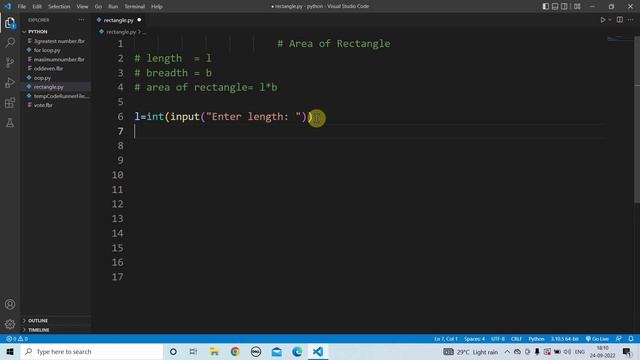Image resolution: width=640 pixels, height=360 pixels.
Task: Open the Edit menu
Action: tap(37, 7)
